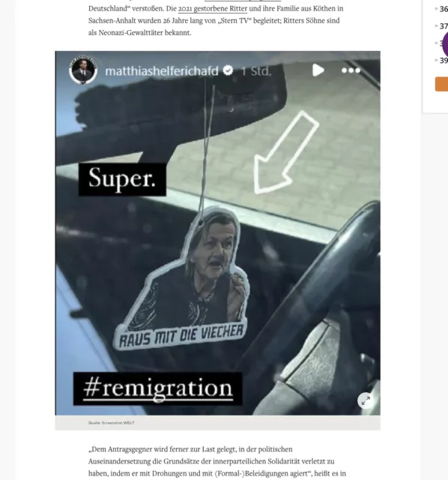
Task: Click the blue verified badge icon
Action: coord(228,70)
